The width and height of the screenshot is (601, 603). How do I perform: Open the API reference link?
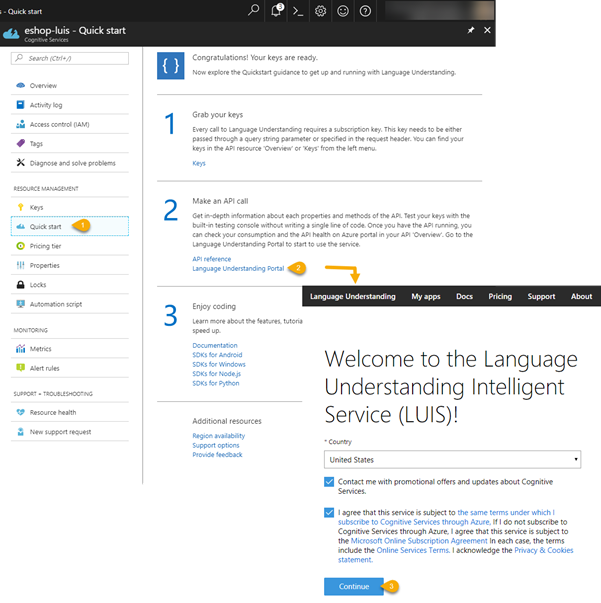(x=211, y=259)
